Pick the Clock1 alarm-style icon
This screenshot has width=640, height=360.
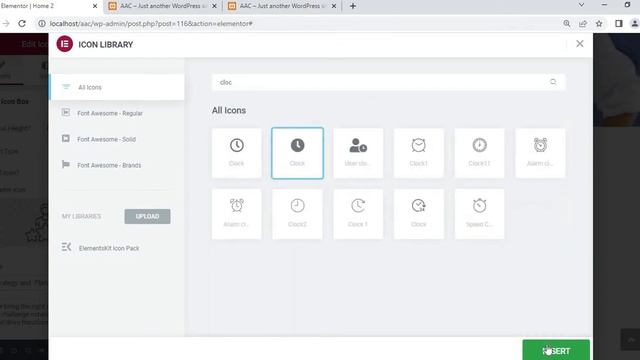click(x=418, y=153)
